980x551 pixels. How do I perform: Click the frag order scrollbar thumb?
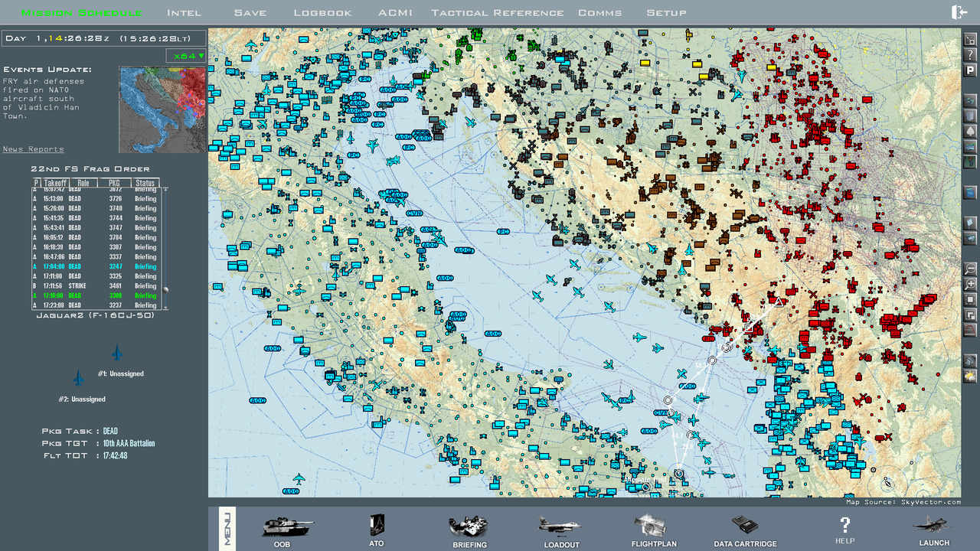coord(165,290)
